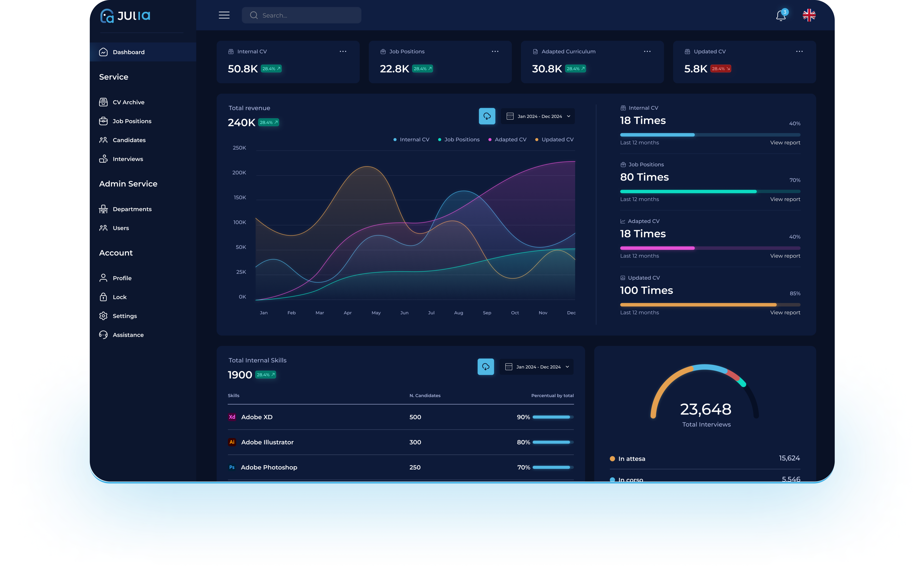Toggle Updated CV legend series
This screenshot has width=924, height=573.
pyautogui.click(x=554, y=139)
